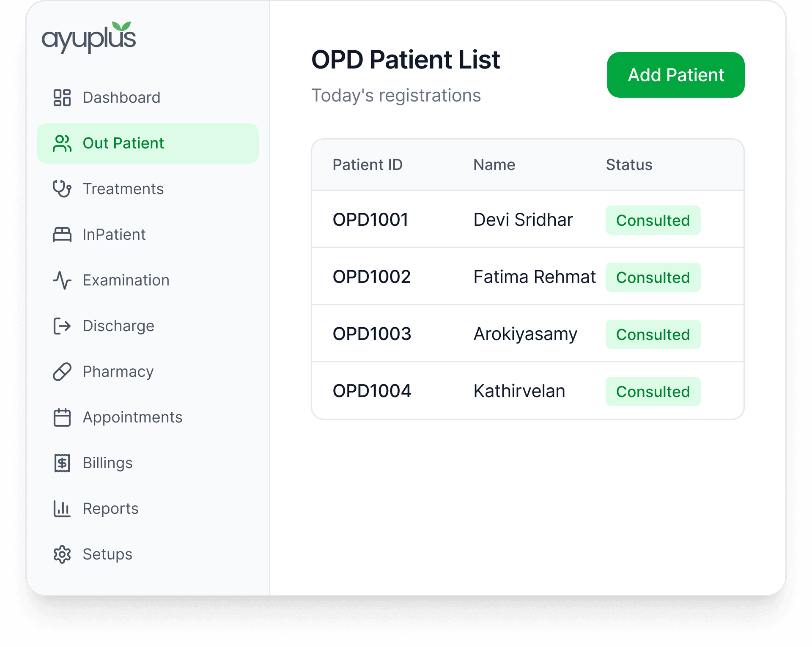This screenshot has height=647, width=812.
Task: Click the Discharge exit icon
Action: tap(62, 326)
